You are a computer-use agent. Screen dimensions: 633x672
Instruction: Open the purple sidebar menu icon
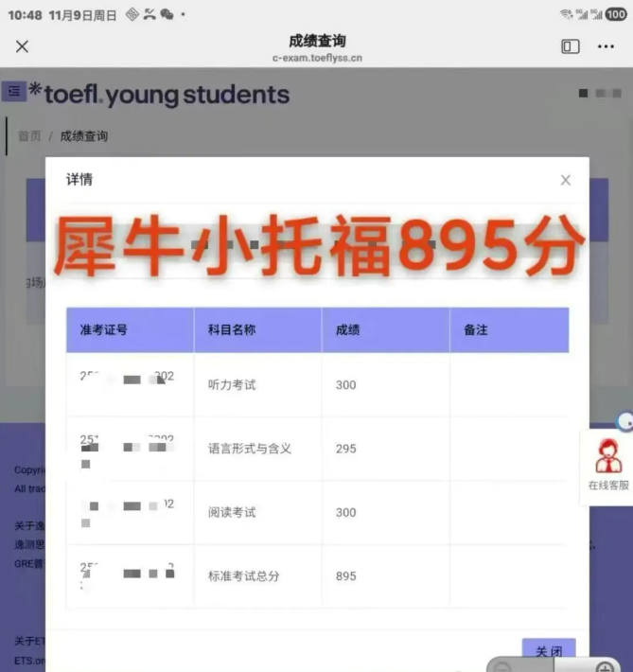[13, 91]
